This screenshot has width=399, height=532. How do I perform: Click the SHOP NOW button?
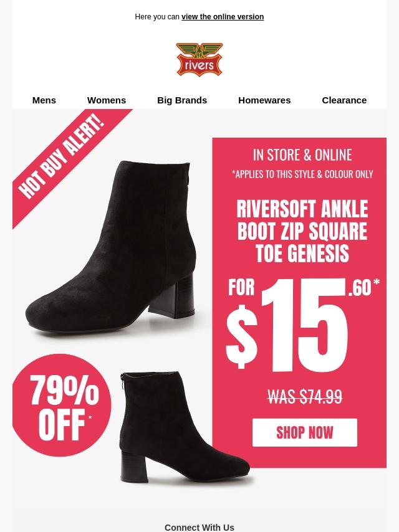305,432
